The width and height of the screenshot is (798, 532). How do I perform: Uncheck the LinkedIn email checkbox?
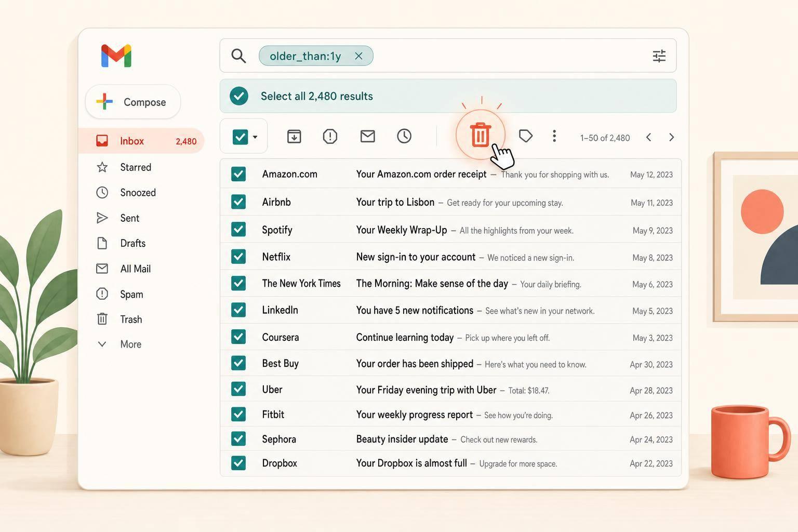pos(238,310)
